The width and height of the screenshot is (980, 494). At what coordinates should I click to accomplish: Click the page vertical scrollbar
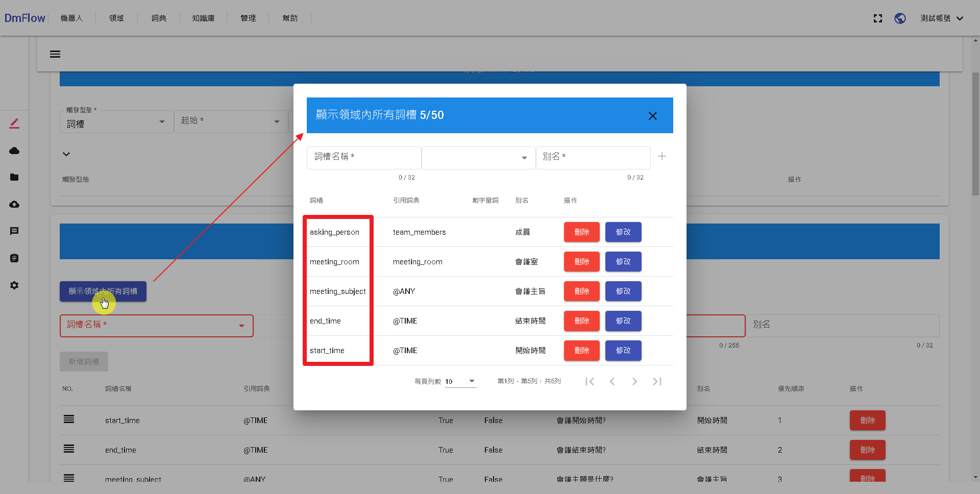(975, 134)
